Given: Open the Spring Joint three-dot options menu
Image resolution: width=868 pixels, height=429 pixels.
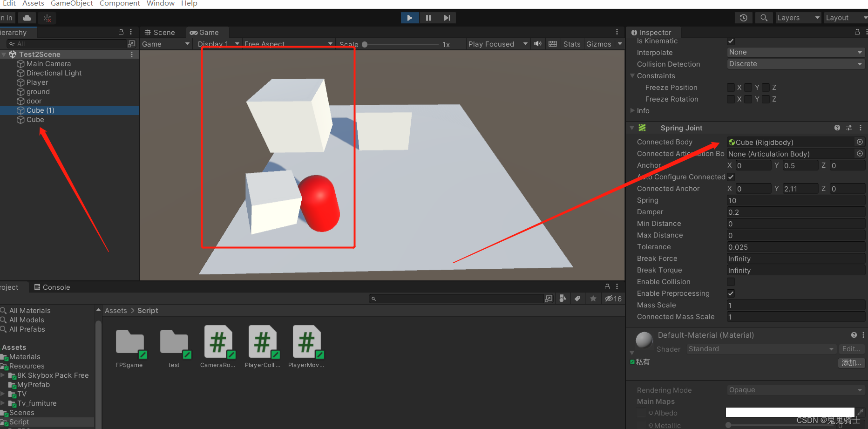Looking at the screenshot, I should [x=860, y=128].
